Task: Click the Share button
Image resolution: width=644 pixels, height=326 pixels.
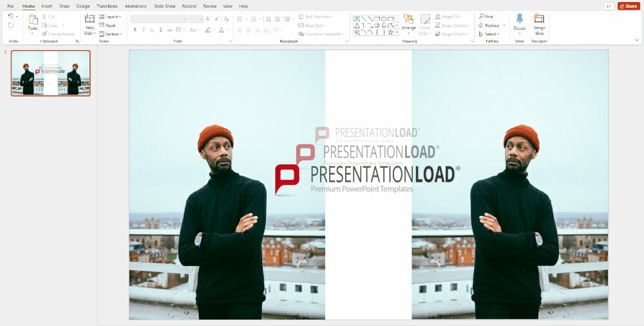Action: click(629, 6)
